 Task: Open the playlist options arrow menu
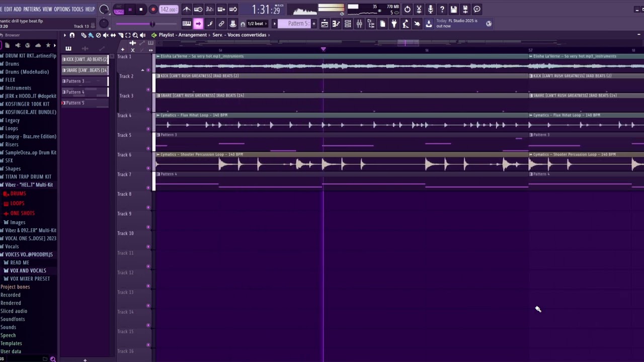tap(65, 35)
